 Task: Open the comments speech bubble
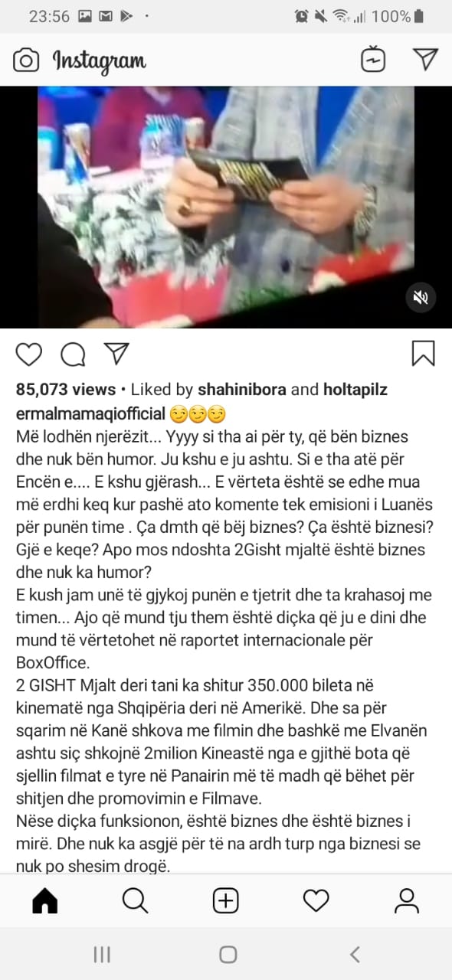click(73, 354)
